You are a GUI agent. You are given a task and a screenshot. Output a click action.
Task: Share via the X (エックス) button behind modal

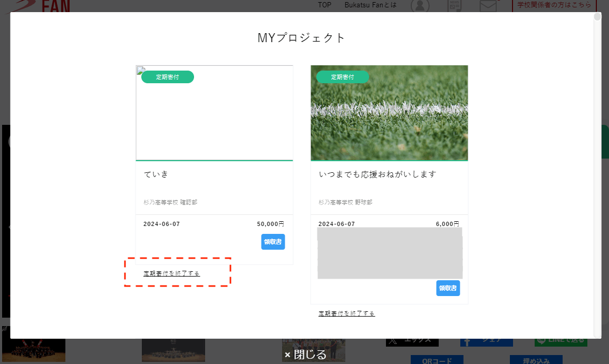click(x=412, y=342)
